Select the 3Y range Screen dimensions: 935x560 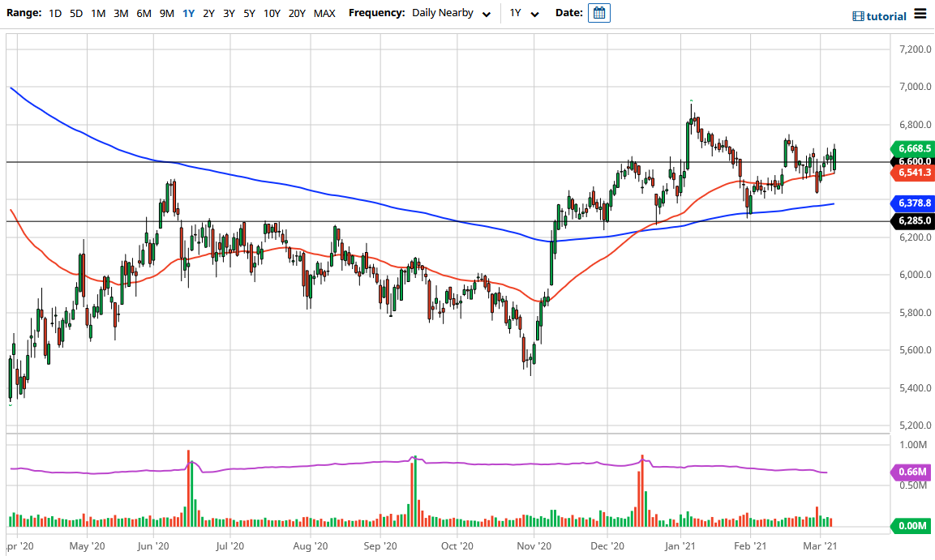[x=229, y=13]
